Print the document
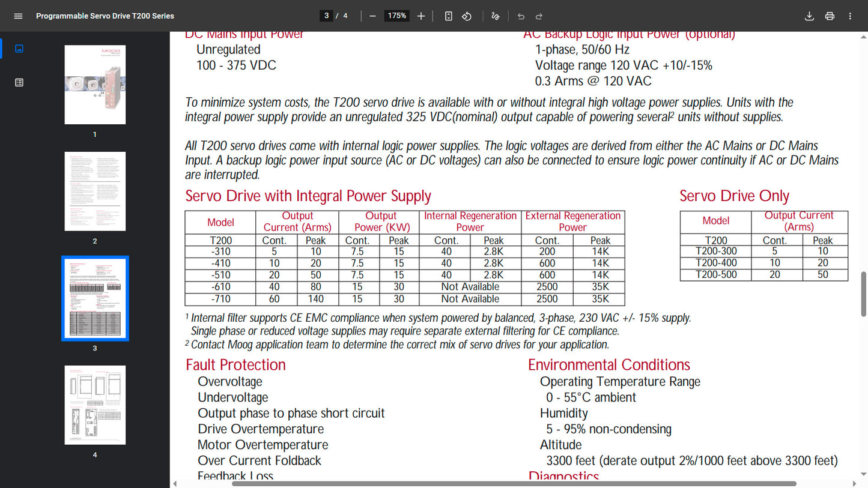Image resolution: width=868 pixels, height=488 pixels. [830, 16]
